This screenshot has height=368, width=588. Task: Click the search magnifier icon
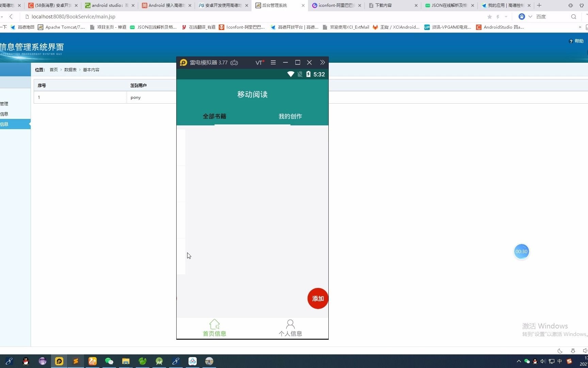tap(574, 16)
